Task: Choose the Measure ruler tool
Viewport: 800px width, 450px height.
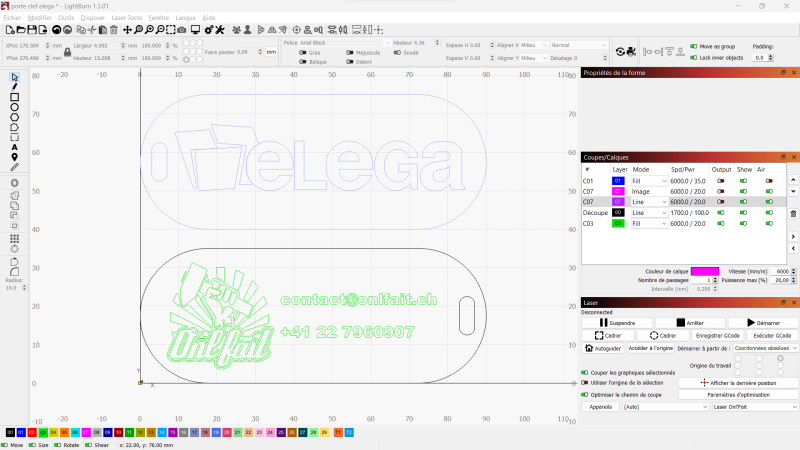Action: (x=14, y=167)
